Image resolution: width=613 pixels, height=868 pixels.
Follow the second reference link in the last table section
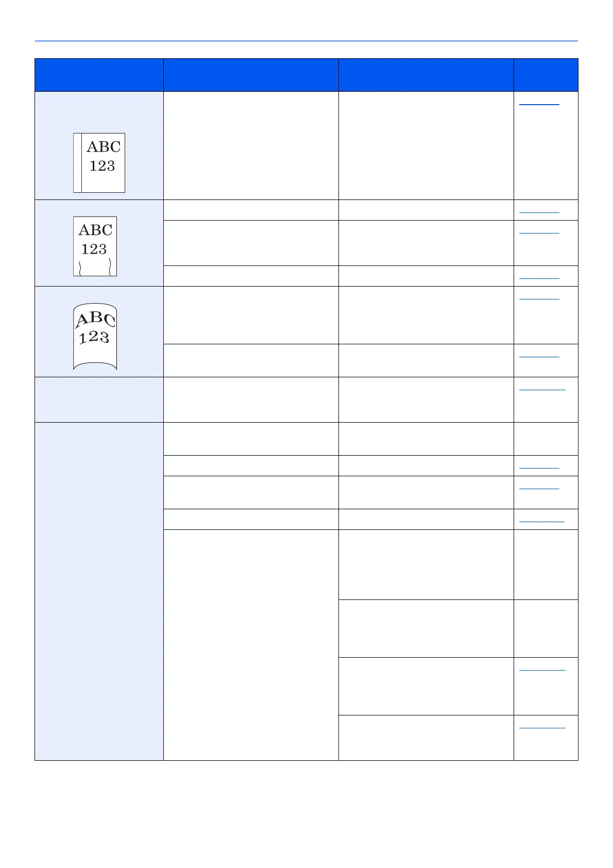(x=539, y=487)
